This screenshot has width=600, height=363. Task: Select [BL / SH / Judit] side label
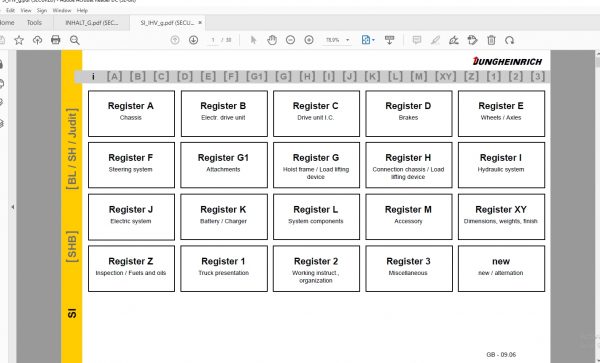[x=72, y=149]
